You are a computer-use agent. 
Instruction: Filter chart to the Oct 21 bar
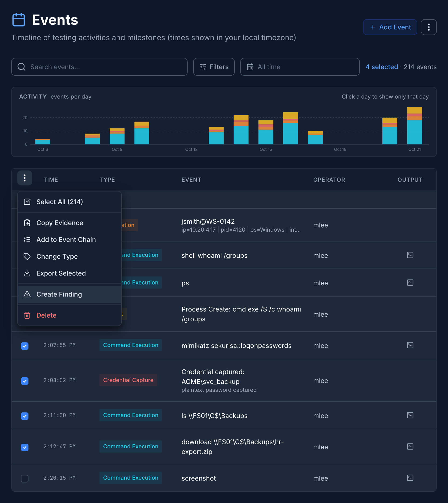tap(414, 125)
